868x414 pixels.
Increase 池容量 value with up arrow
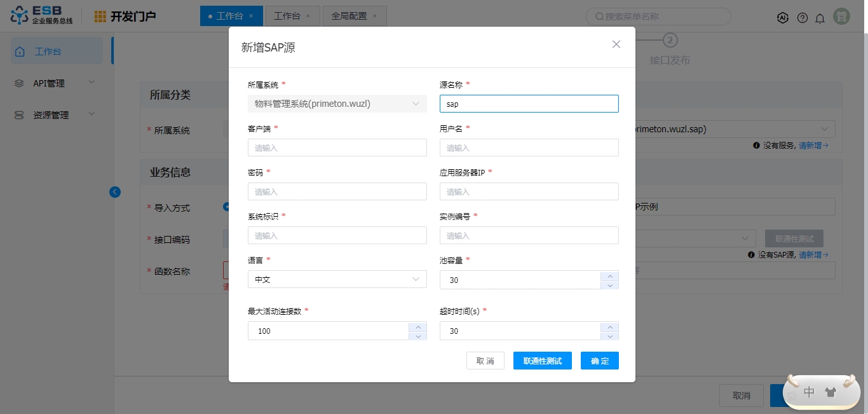(609, 276)
